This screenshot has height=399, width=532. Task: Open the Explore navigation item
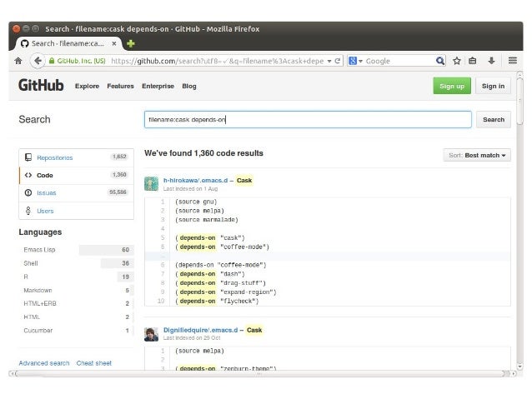pos(87,86)
